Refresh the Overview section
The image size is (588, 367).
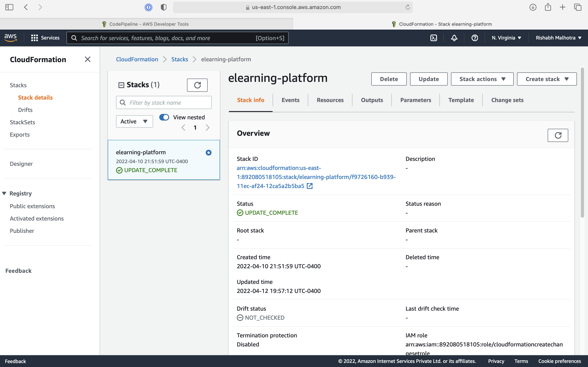[x=558, y=135]
